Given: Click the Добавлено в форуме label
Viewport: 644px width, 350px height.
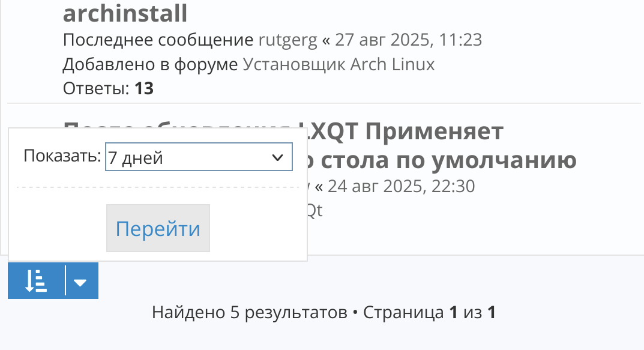Looking at the screenshot, I should coord(150,64).
